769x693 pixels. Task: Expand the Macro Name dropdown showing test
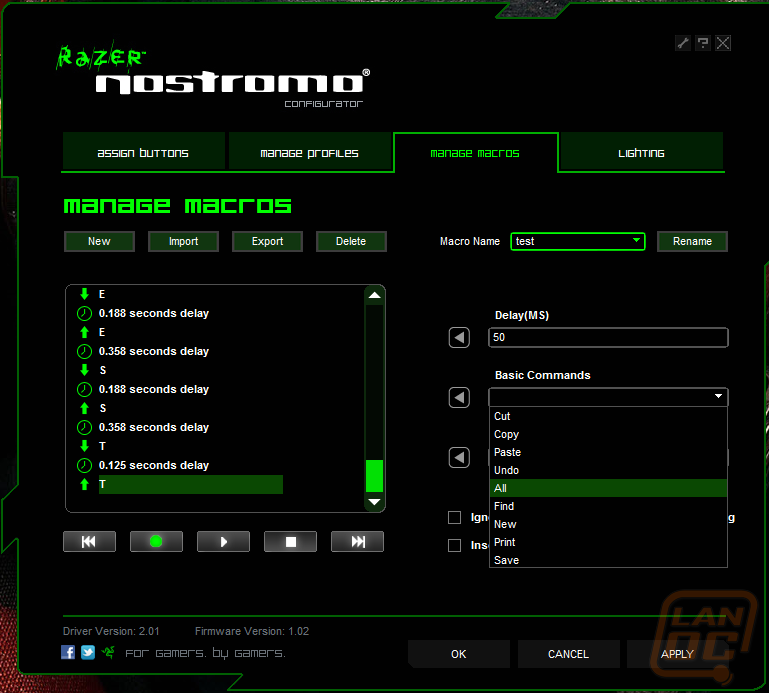(578, 241)
